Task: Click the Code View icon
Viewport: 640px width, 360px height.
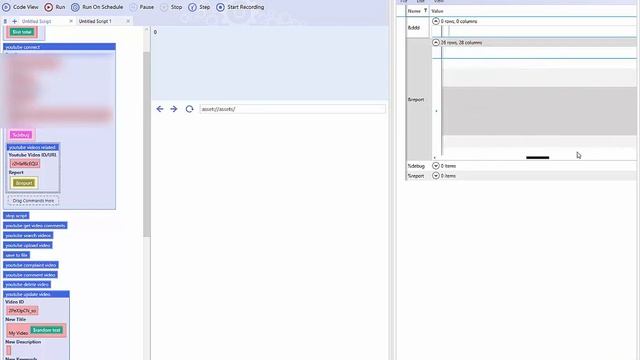Action: 6,7
